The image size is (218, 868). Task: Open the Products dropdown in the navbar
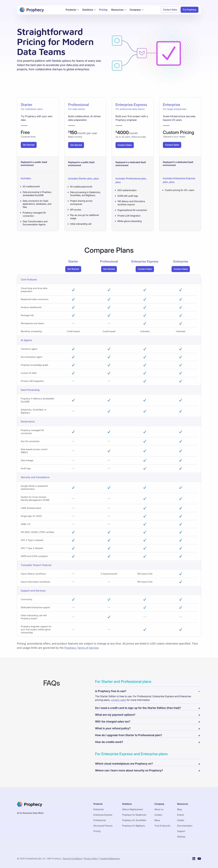click(x=72, y=10)
